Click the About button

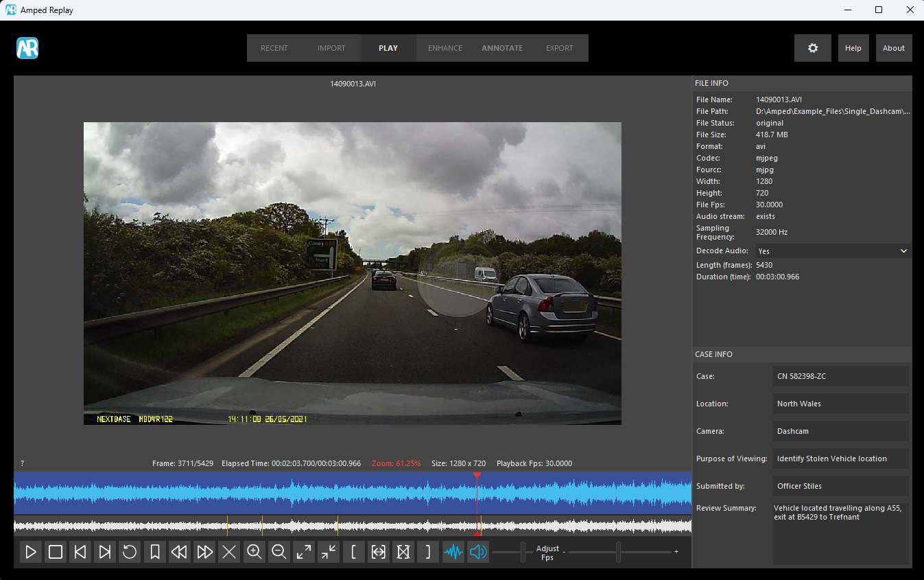click(x=894, y=48)
